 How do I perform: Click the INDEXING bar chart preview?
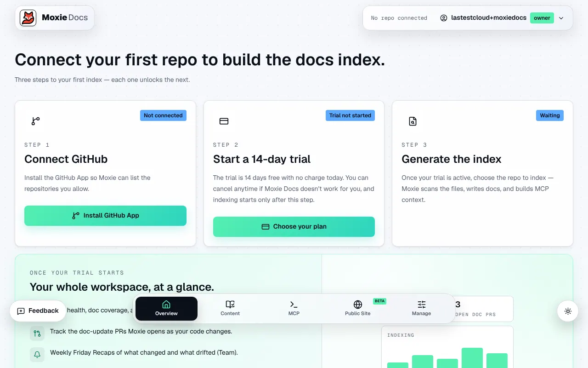(x=447, y=347)
